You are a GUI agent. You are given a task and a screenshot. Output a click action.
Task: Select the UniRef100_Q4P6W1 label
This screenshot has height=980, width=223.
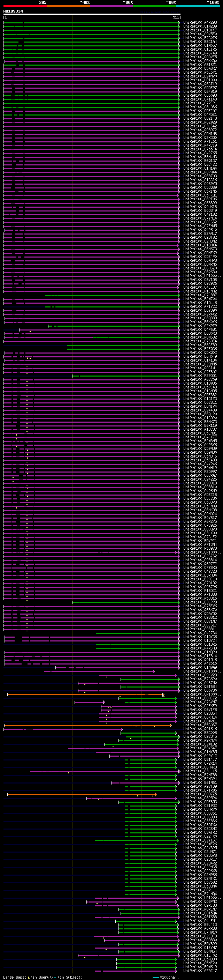click(200, 330)
